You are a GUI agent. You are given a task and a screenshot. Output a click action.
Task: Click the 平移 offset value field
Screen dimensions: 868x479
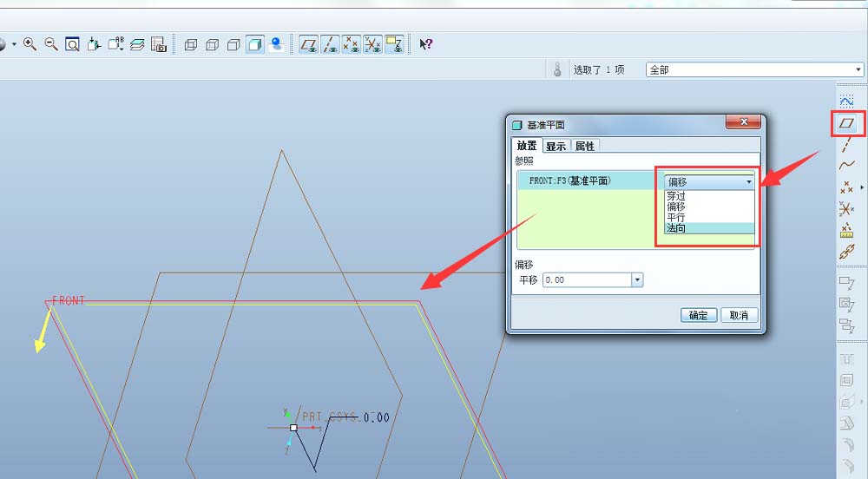pyautogui.click(x=587, y=280)
